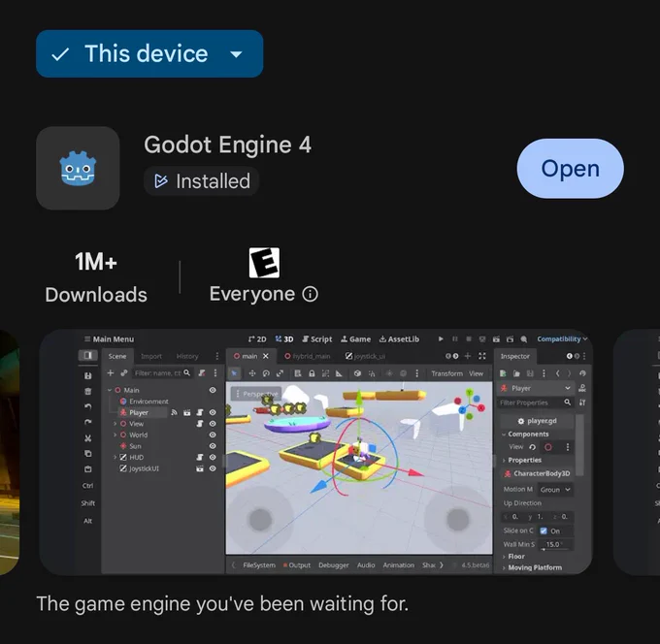Click the Lock selected node icon
The height and width of the screenshot is (644, 660).
[312, 373]
